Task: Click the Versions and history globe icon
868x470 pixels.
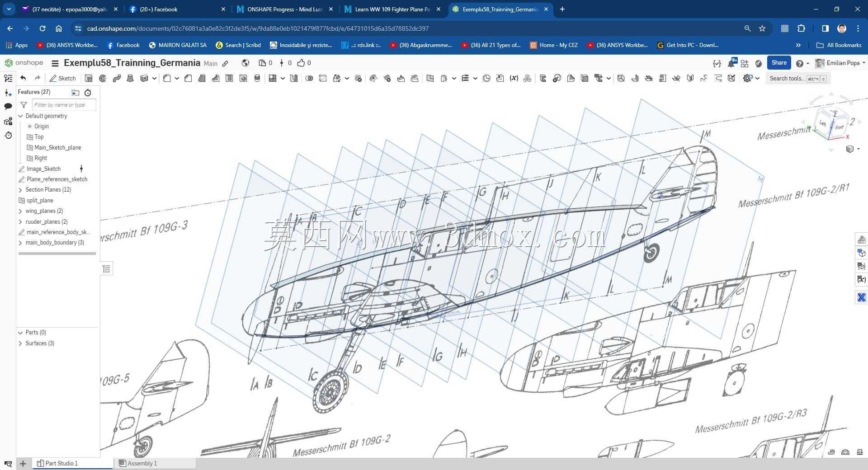Action: (245, 63)
